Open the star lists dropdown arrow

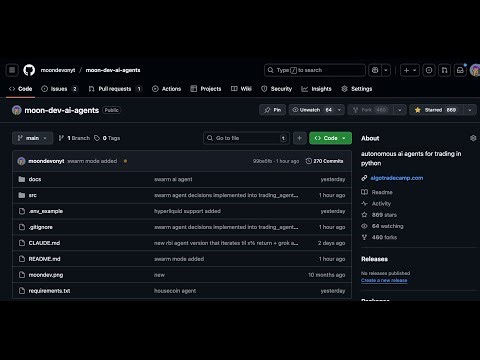click(470, 110)
